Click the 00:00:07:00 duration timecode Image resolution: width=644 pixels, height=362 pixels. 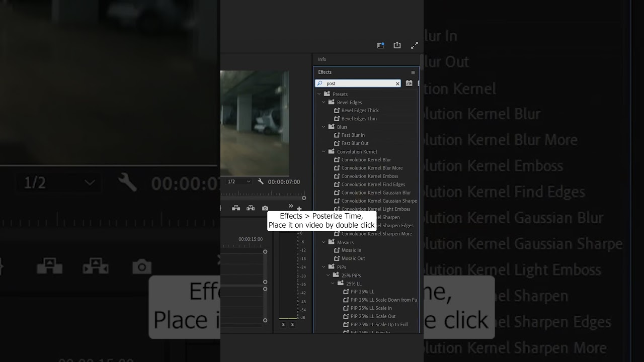coord(284,182)
